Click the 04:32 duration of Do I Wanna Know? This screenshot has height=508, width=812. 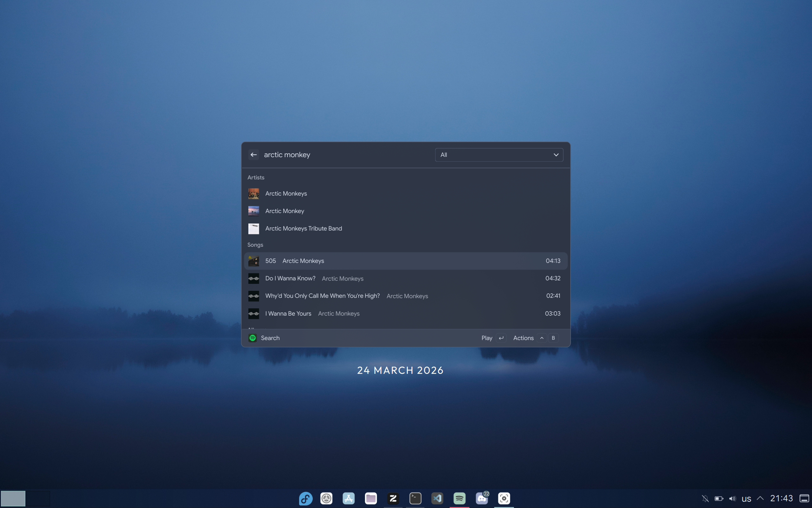(x=553, y=278)
